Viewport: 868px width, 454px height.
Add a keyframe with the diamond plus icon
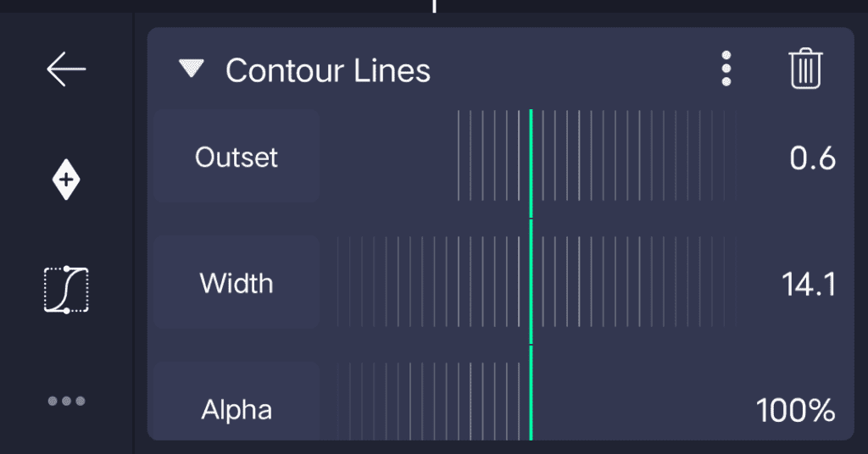(66, 180)
